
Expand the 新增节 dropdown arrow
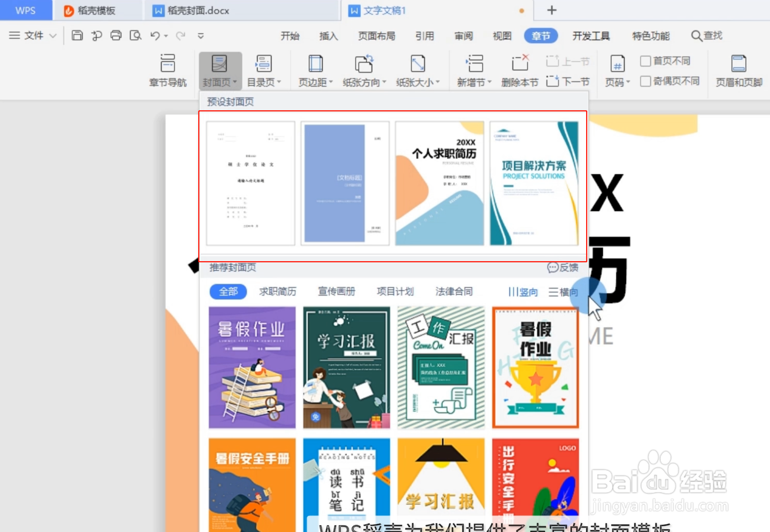click(489, 82)
